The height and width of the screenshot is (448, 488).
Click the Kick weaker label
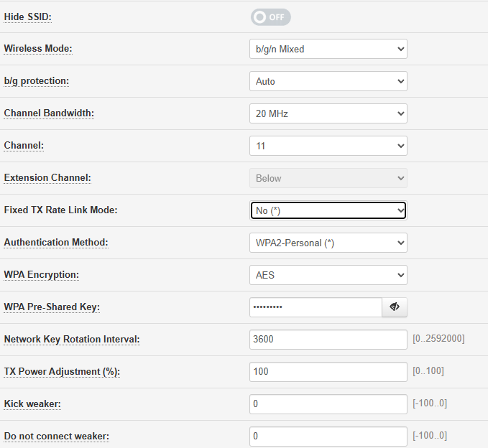32,404
